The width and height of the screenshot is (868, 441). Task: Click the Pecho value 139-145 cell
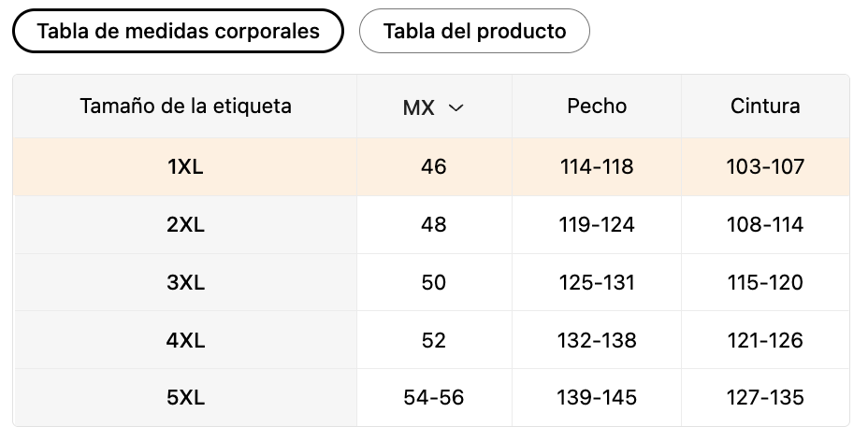coord(597,397)
